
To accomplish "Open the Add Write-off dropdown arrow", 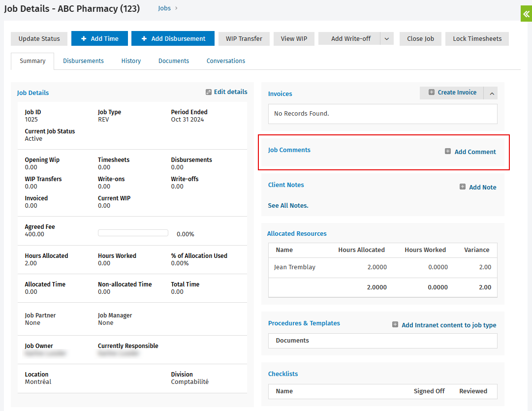I will [387, 39].
